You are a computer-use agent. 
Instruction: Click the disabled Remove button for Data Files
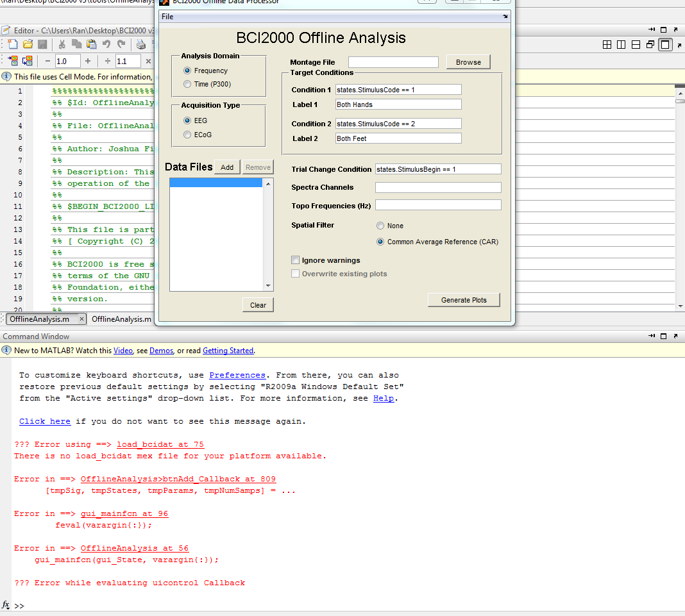coord(258,167)
